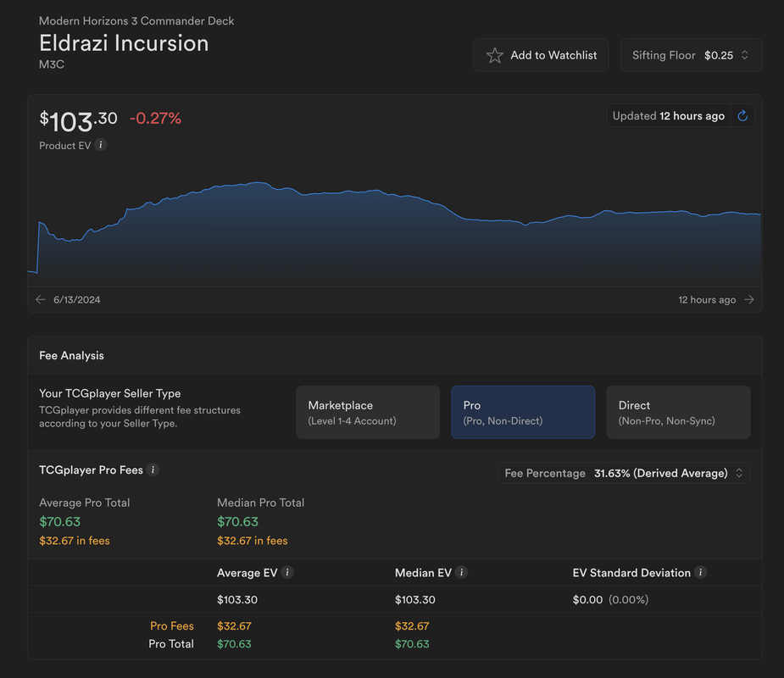Click the Median EV Pro Total $70.63 cell

point(412,644)
